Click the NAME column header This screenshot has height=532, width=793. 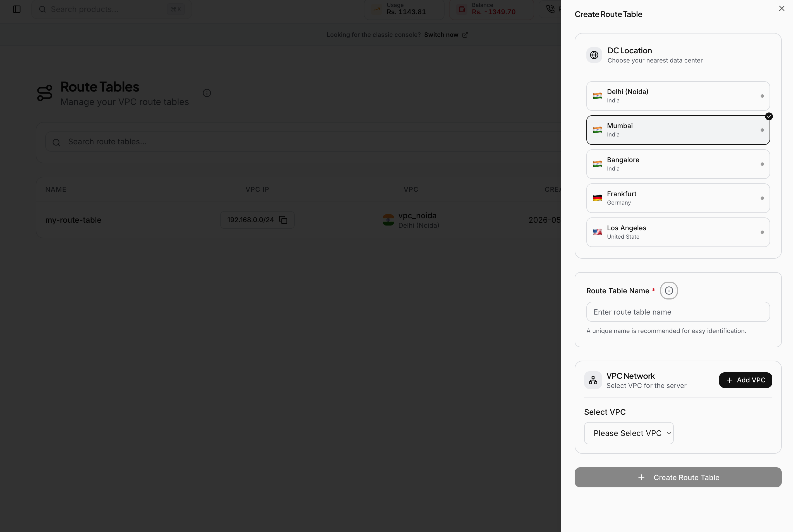pos(56,189)
